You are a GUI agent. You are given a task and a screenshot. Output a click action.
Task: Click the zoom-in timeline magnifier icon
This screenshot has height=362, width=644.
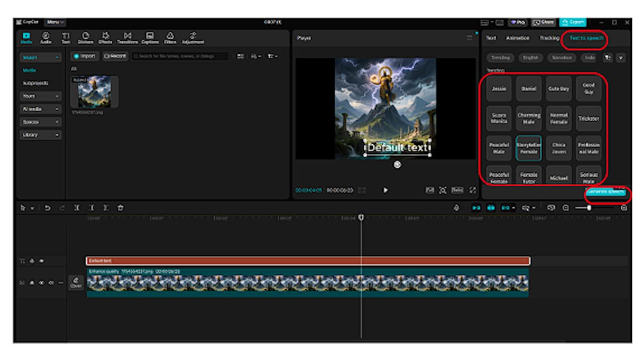(x=624, y=207)
